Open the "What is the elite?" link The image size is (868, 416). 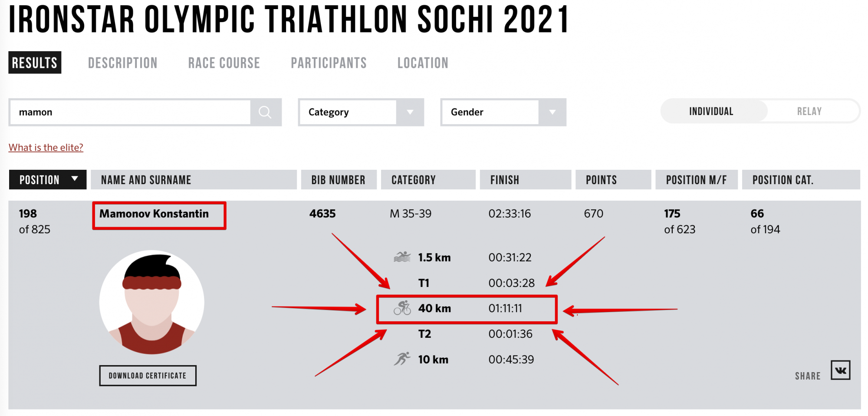(x=46, y=148)
